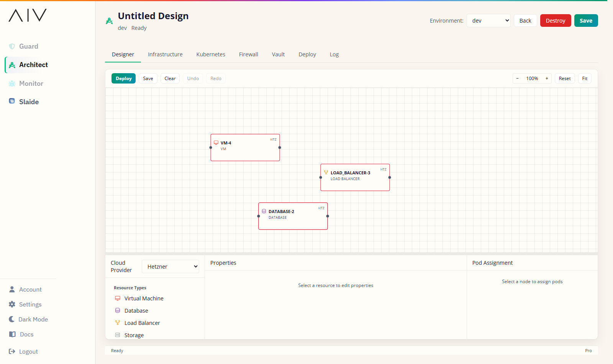The image size is (613, 364).
Task: Select the Load Balancer resource icon
Action: point(118,323)
